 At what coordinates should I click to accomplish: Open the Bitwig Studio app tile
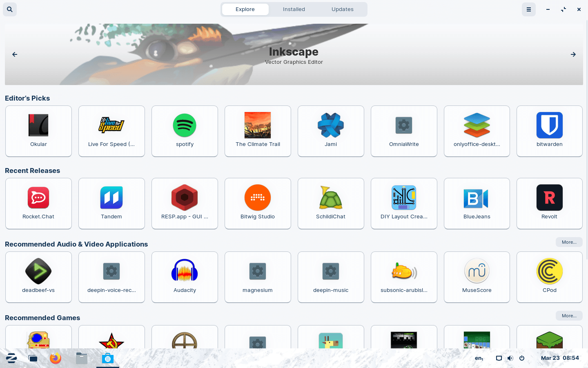click(258, 204)
